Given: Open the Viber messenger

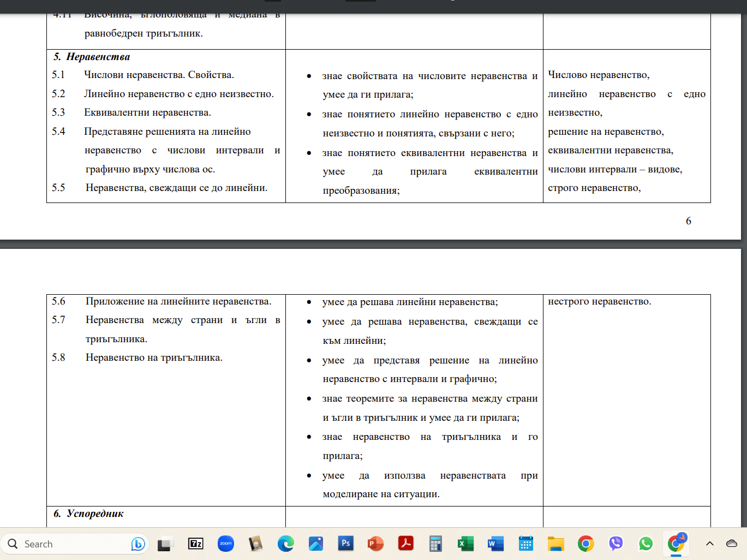Looking at the screenshot, I should click(x=615, y=544).
